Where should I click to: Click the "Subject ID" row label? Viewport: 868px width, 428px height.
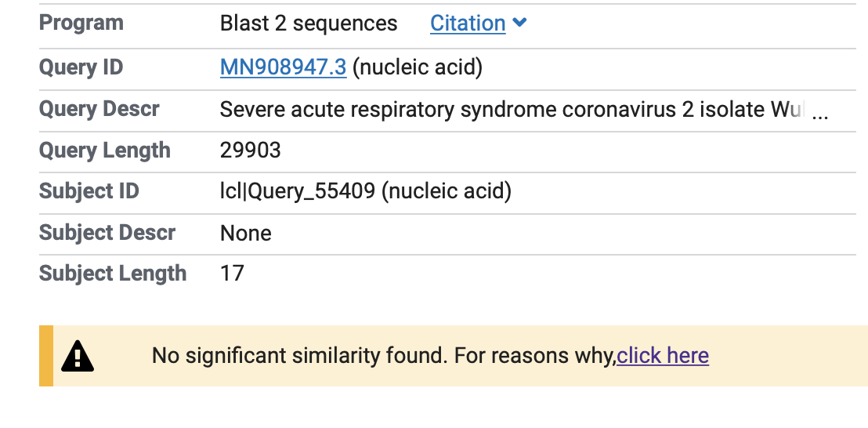(x=89, y=191)
